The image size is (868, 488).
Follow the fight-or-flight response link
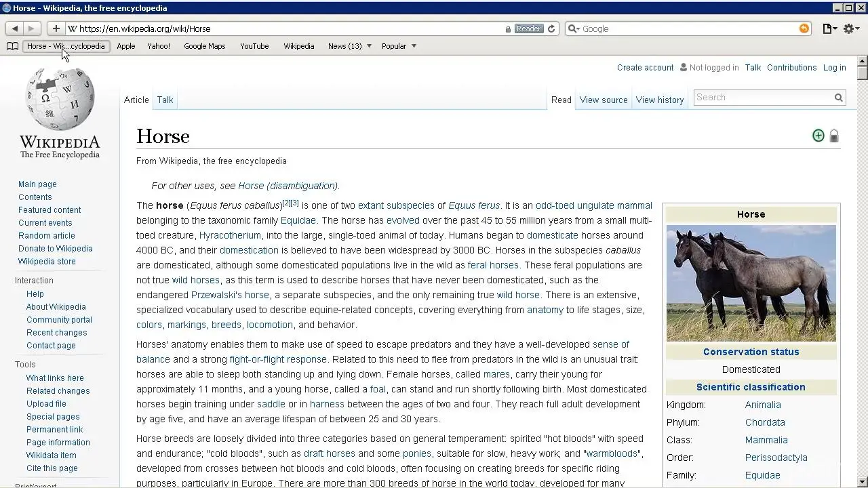(278, 359)
